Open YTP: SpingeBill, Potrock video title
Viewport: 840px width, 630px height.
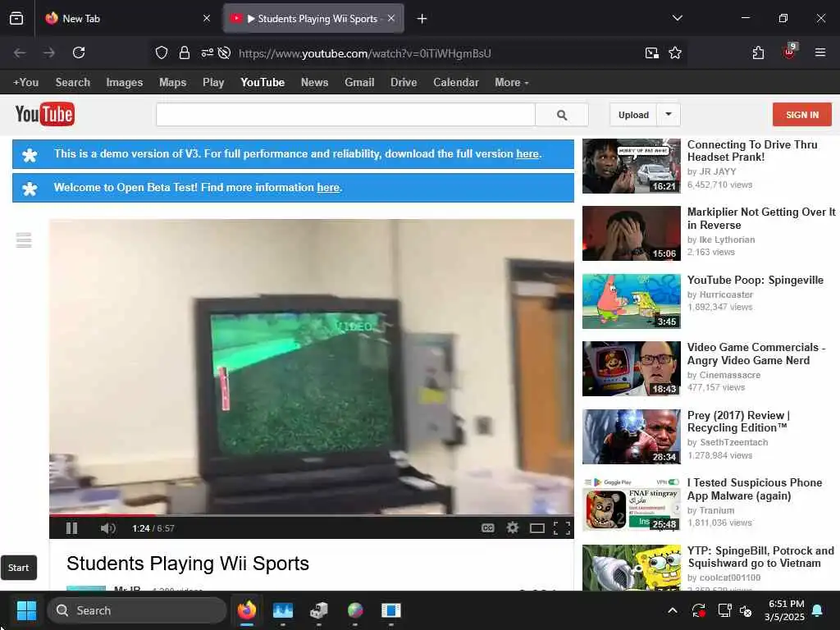coord(761,557)
